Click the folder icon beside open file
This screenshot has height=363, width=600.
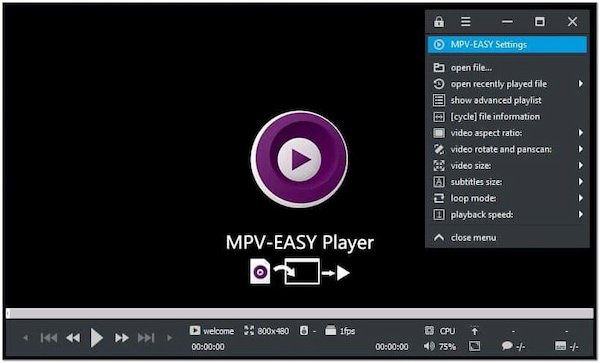coord(439,68)
